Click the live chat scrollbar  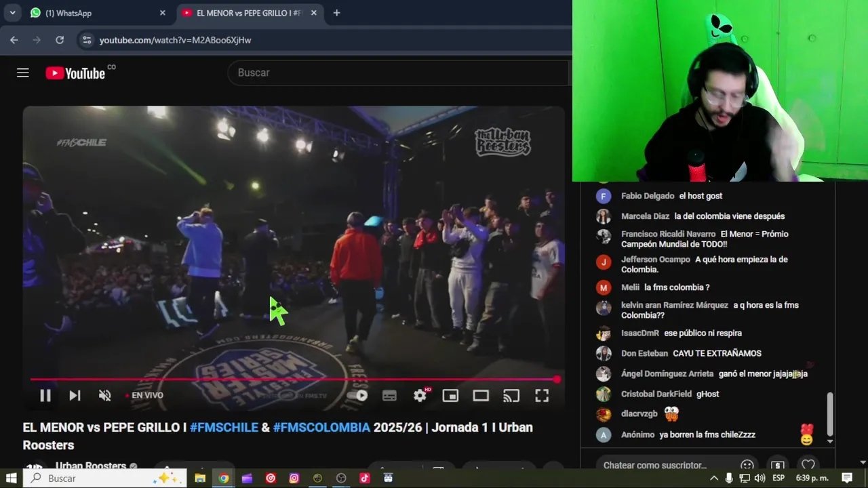[x=830, y=413]
